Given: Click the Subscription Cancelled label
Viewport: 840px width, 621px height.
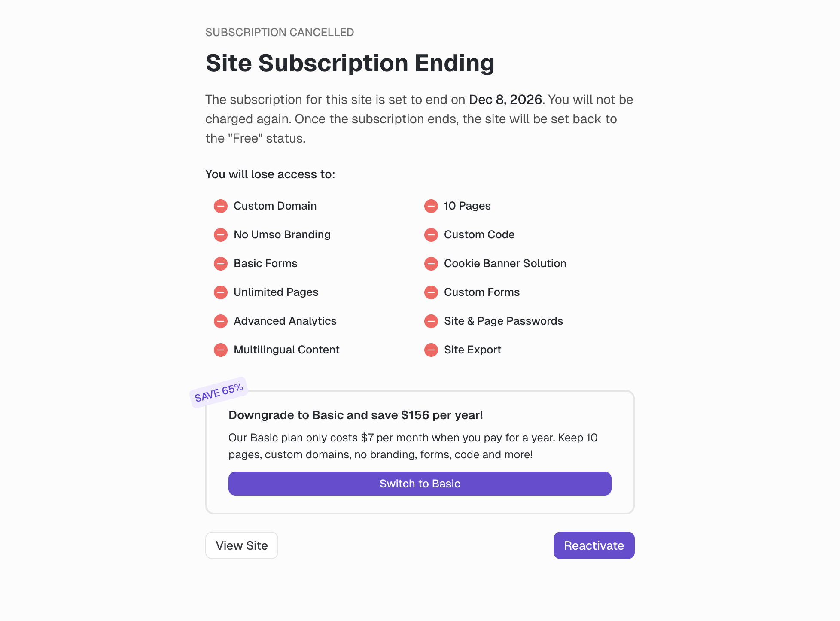Looking at the screenshot, I should (x=280, y=33).
